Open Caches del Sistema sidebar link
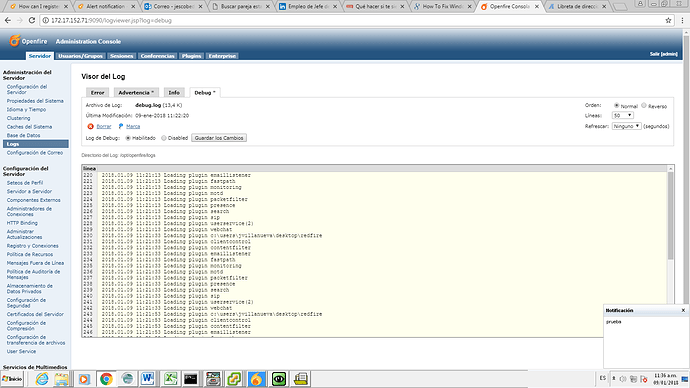This screenshot has width=690, height=388. [x=29, y=127]
